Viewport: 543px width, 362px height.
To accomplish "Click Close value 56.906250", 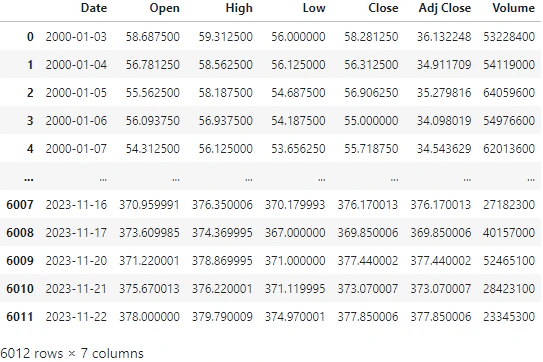I will pyautogui.click(x=371, y=93).
